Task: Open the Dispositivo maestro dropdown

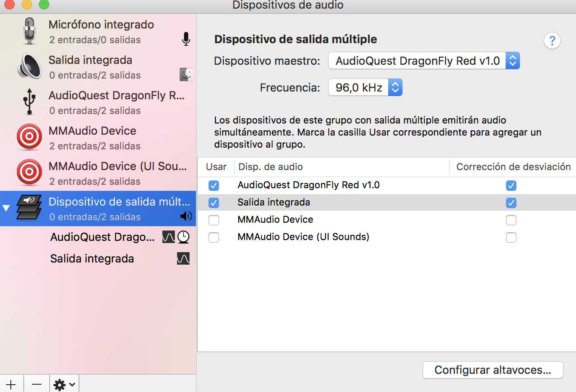Action: coord(424,61)
